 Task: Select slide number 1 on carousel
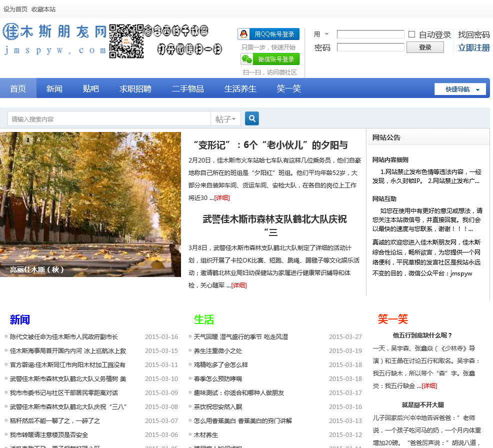click(x=7, y=139)
